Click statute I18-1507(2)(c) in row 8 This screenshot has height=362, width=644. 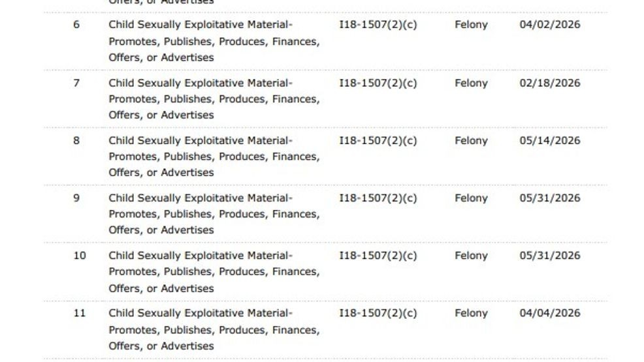pos(378,140)
